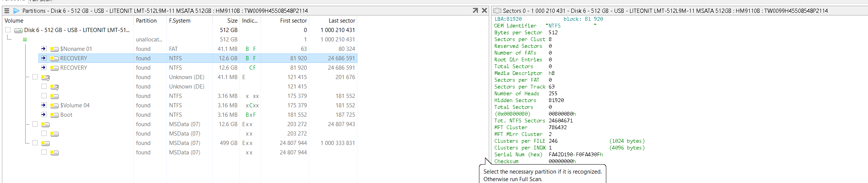Click the volume icon in the NTFS row with indicators 'x xx'
The width and height of the screenshot is (868, 183).
(55, 96)
